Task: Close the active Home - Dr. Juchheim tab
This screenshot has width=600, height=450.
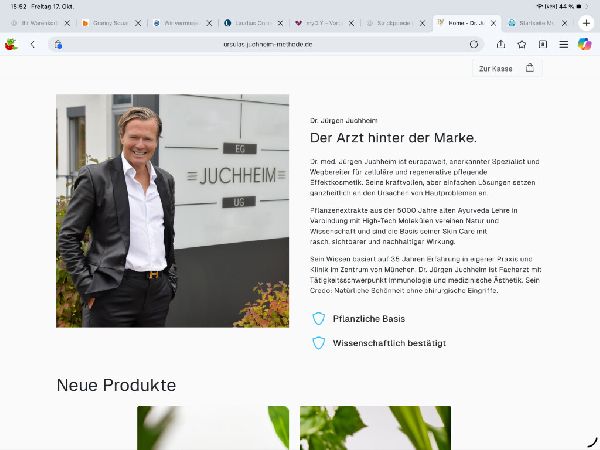Action: [x=494, y=23]
